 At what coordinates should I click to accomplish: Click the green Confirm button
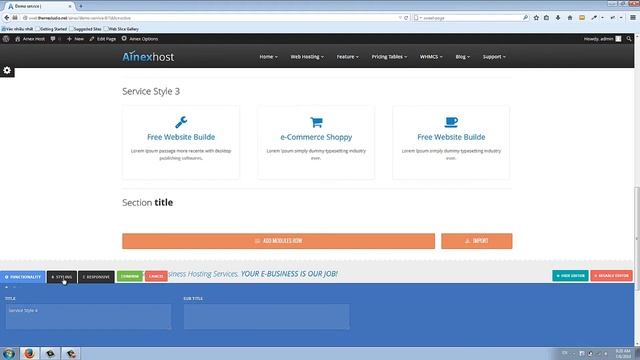tap(129, 276)
